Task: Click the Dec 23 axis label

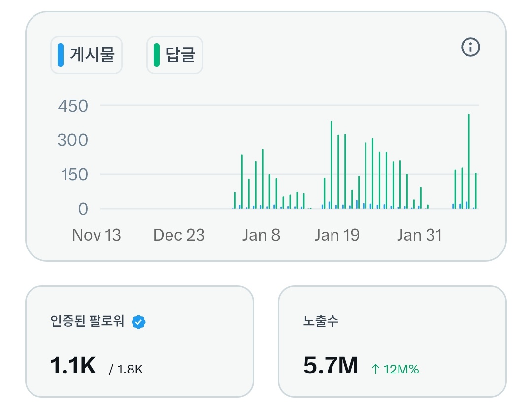Action: point(179,235)
